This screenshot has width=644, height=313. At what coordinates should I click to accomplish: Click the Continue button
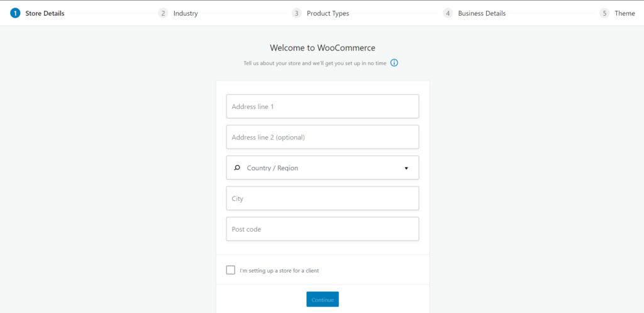[x=323, y=299]
